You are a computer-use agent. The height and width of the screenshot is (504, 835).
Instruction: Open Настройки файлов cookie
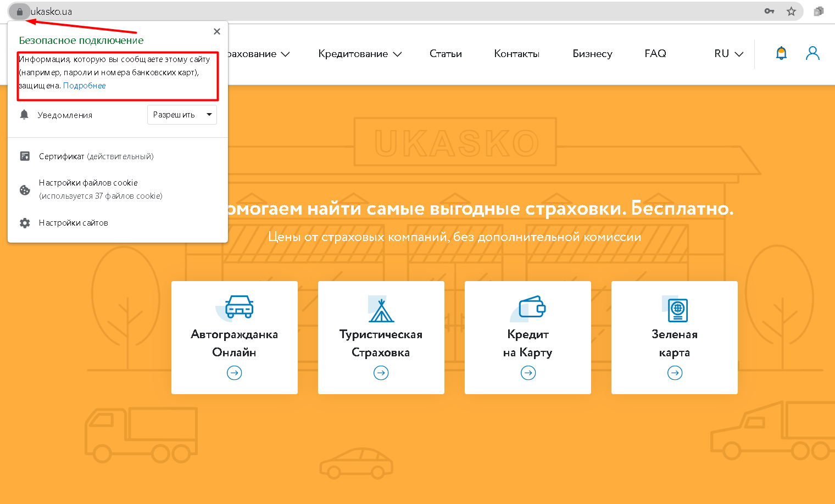pos(101,189)
